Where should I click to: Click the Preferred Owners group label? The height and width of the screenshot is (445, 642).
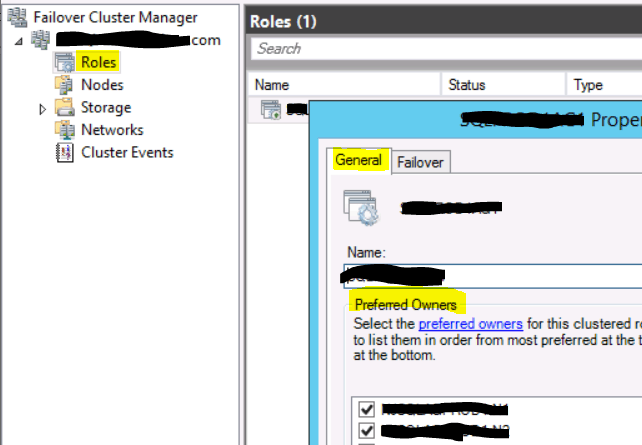(406, 305)
